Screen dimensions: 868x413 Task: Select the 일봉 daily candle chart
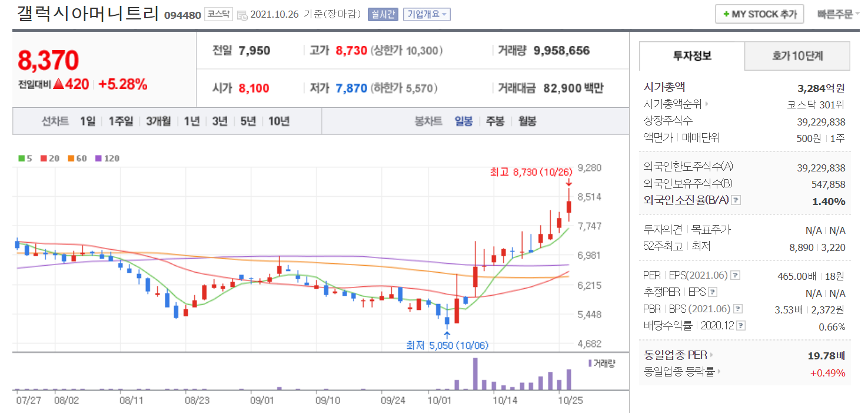click(x=464, y=121)
